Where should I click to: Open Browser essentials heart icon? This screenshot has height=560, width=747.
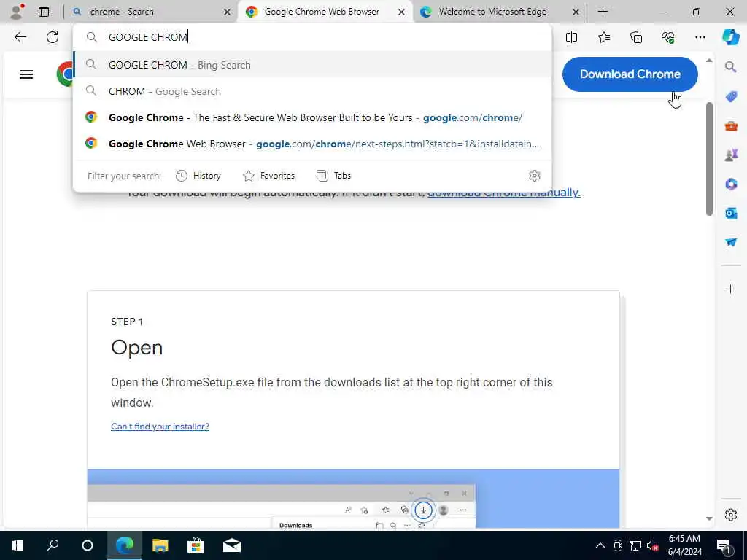pos(668,37)
